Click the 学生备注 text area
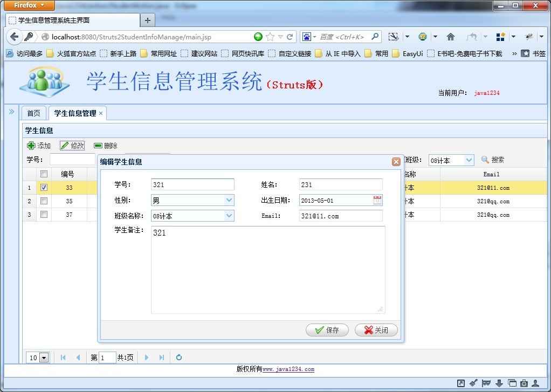 (x=268, y=270)
